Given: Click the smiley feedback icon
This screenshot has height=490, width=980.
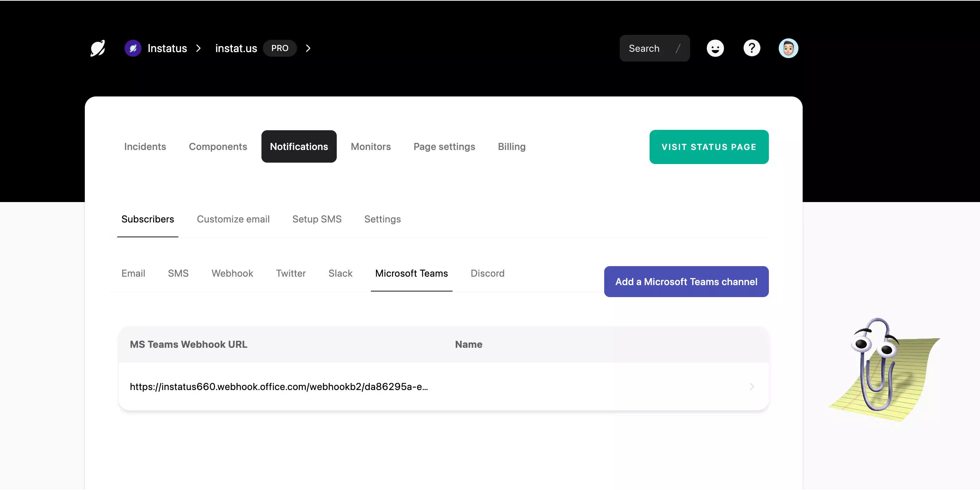Looking at the screenshot, I should point(715,48).
